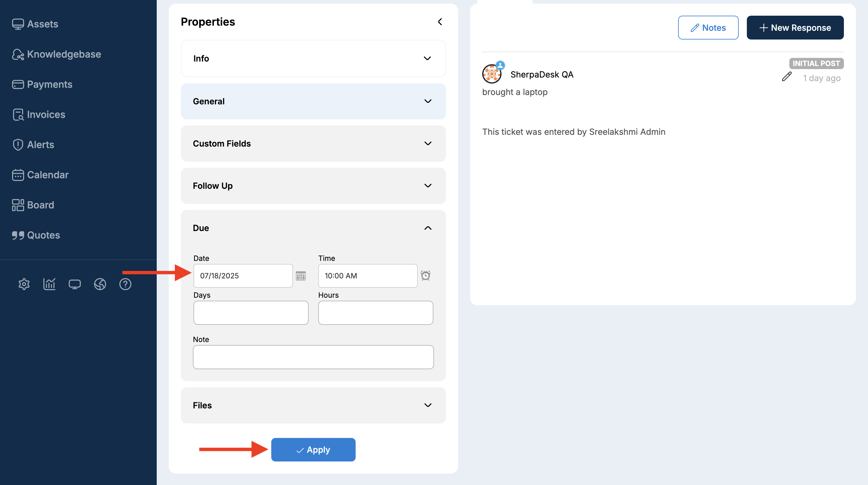Click the monitor icon in bottom sidebar
868x485 pixels.
(74, 284)
